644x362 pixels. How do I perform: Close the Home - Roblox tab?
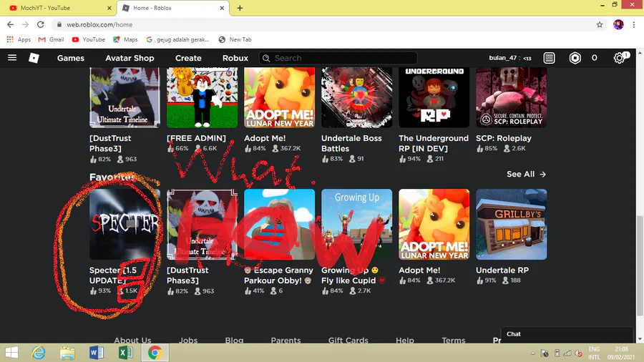[x=222, y=8]
